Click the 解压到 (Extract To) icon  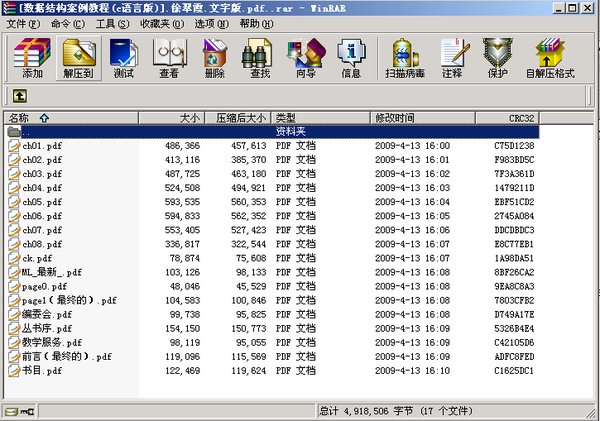pyautogui.click(x=79, y=58)
